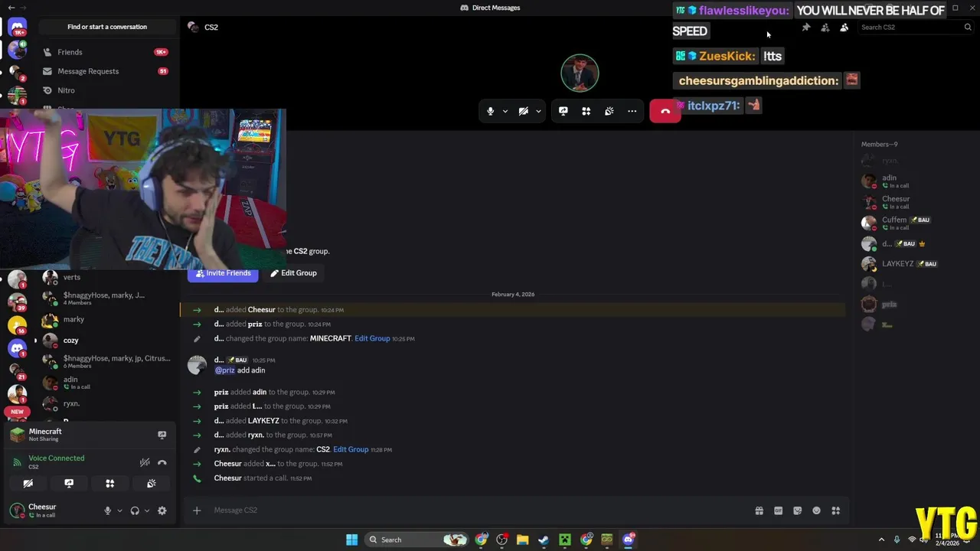Mute the microphone in call controls
Screen dimensions: 980x551
click(491, 111)
